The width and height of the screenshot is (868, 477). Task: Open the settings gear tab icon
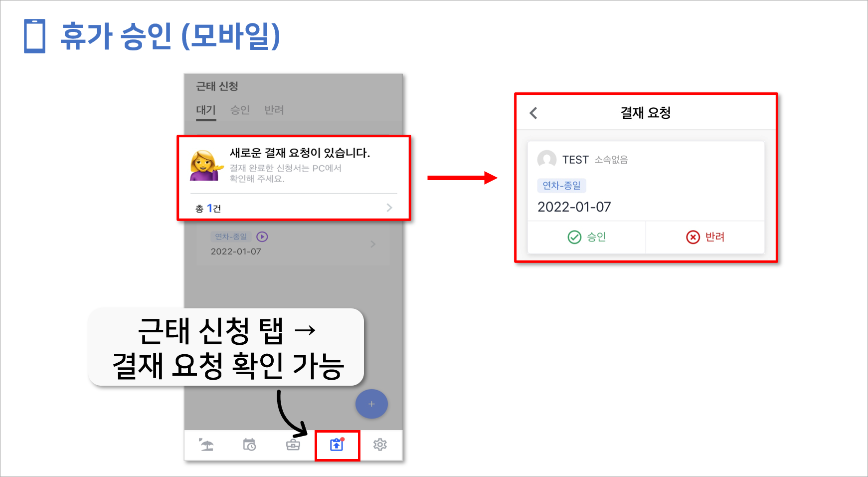pyautogui.click(x=380, y=445)
